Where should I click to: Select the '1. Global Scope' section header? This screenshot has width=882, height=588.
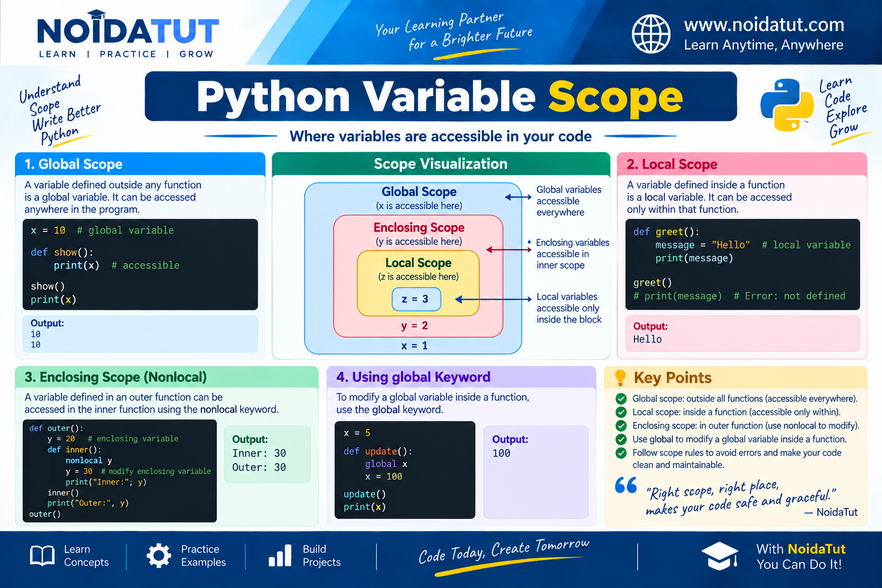click(x=140, y=164)
